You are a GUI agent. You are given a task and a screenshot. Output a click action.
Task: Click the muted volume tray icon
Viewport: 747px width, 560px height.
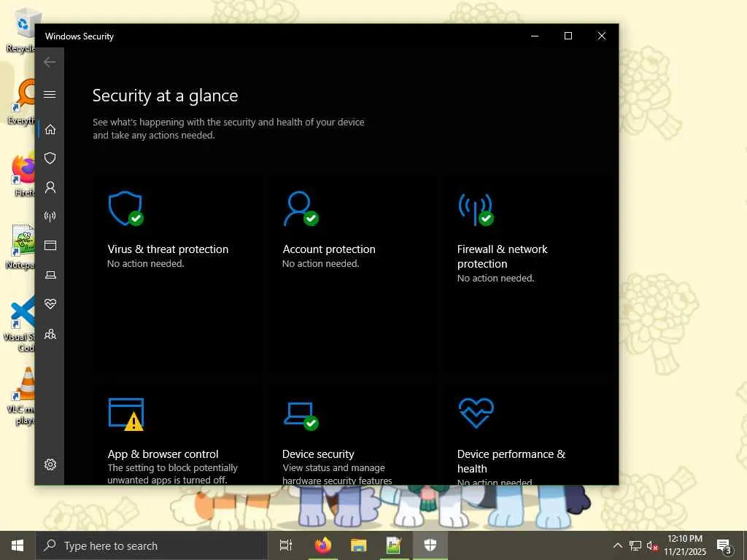point(652,545)
